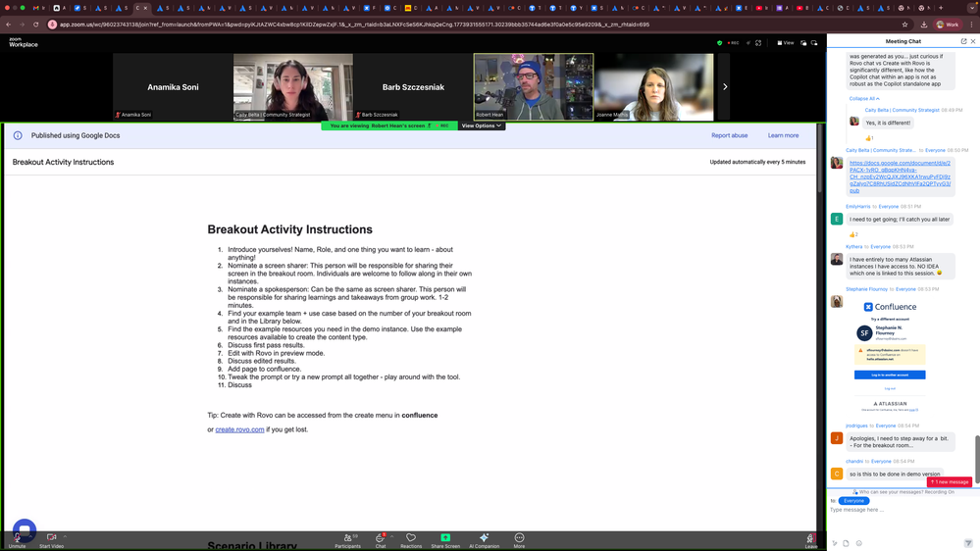This screenshot has height=551, width=980.
Task: Click Learn more link in Docs banner
Action: click(783, 135)
